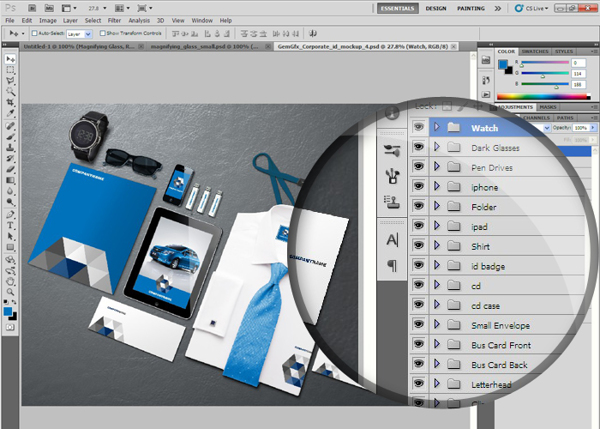Select the Zoom tool in the toolbox
This screenshot has height=429, width=600.
[10, 292]
